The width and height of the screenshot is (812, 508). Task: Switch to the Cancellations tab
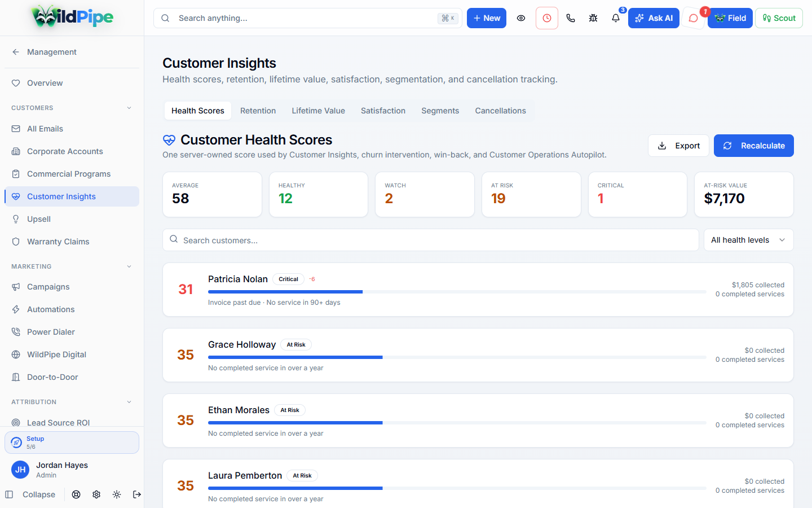500,111
